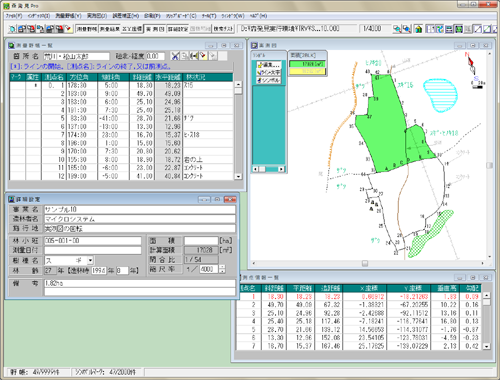The width and height of the screenshot is (500, 380).
Task: Click the field book list scroll-down arrow
Action: [x=238, y=176]
